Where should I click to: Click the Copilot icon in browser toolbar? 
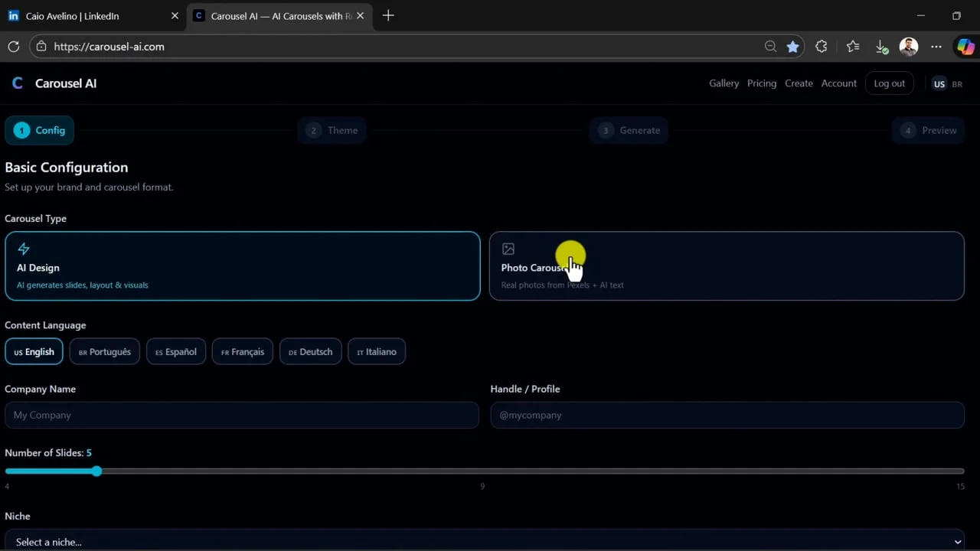coord(965,47)
